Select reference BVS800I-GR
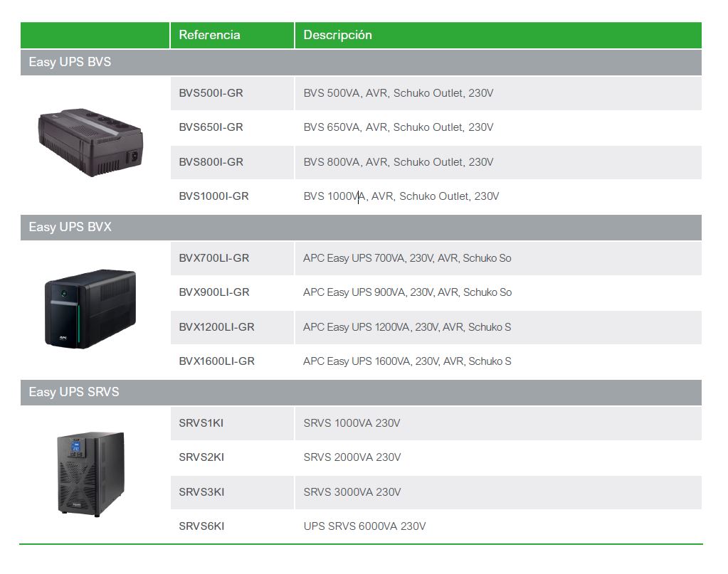The width and height of the screenshot is (728, 574). 211,162
